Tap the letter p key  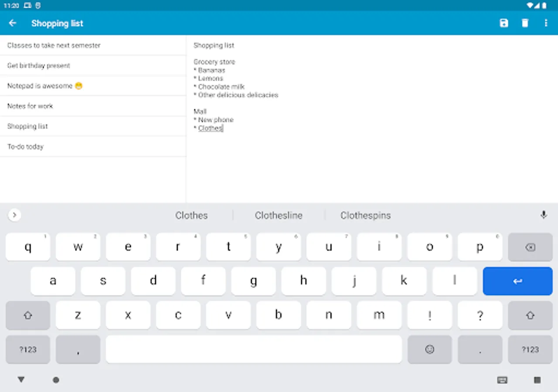[x=480, y=247]
